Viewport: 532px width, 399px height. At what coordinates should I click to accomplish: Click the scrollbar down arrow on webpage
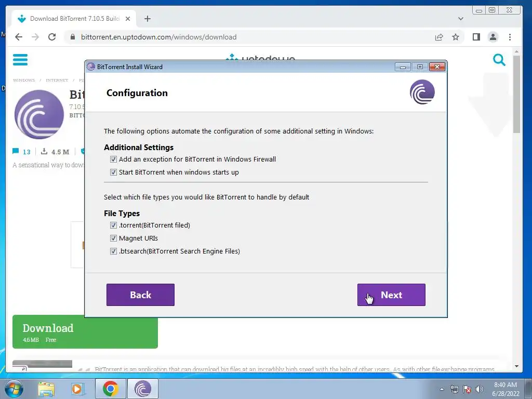click(516, 366)
